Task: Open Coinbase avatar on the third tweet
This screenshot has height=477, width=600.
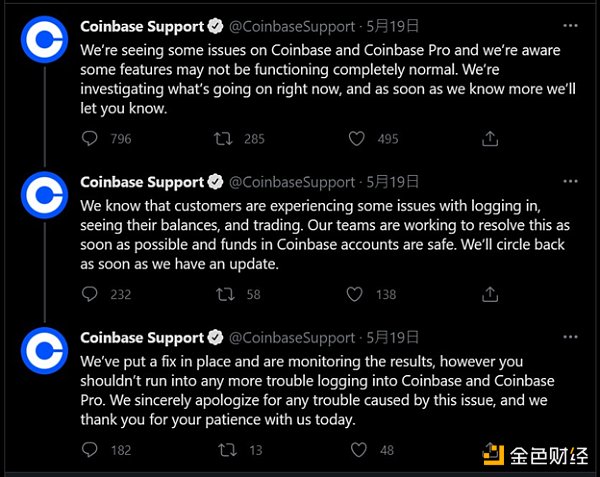Action: 44,353
